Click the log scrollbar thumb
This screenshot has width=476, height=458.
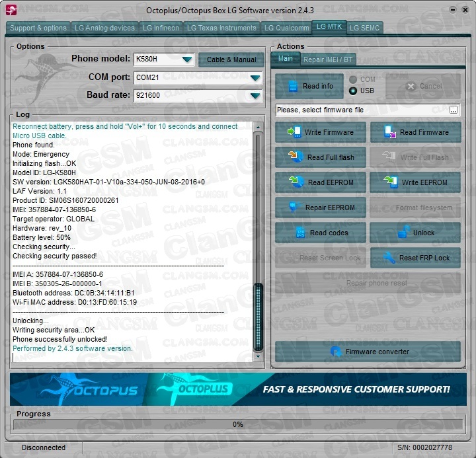click(258, 317)
